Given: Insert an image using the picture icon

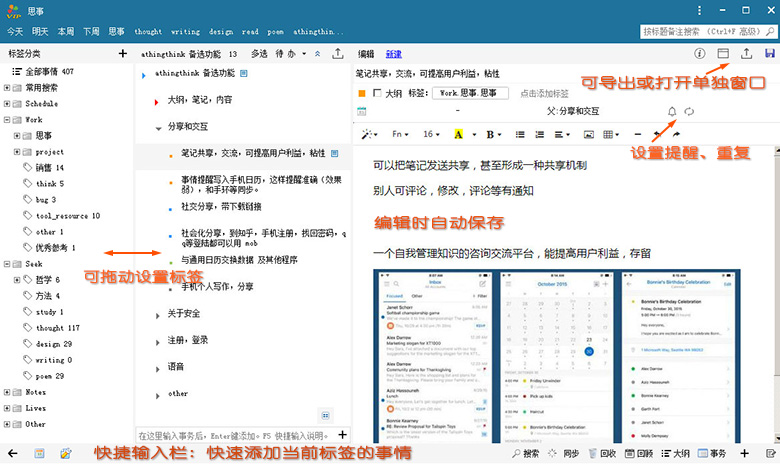Looking at the screenshot, I should [x=587, y=134].
